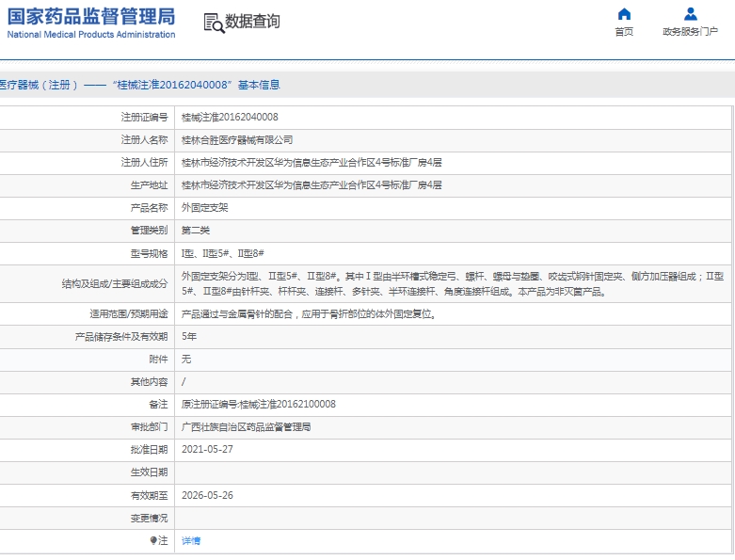
Task: Open the 详情 details link
Action: pos(191,541)
